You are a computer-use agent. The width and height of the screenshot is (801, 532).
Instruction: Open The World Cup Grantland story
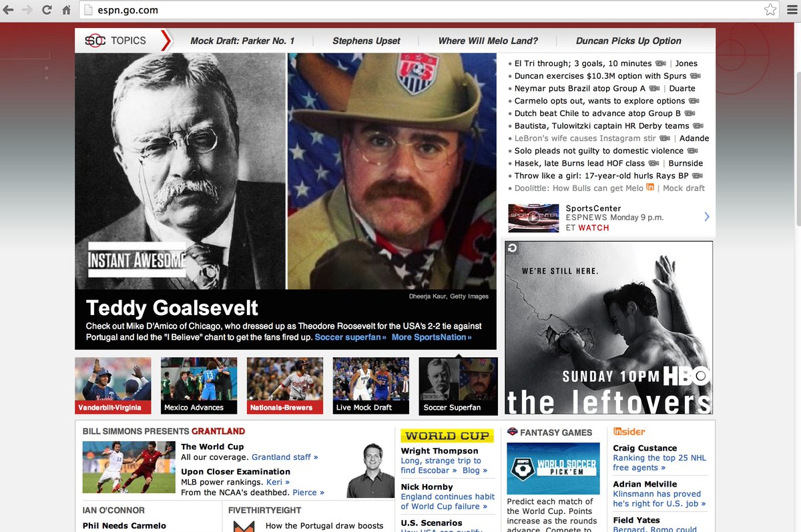pyautogui.click(x=212, y=447)
